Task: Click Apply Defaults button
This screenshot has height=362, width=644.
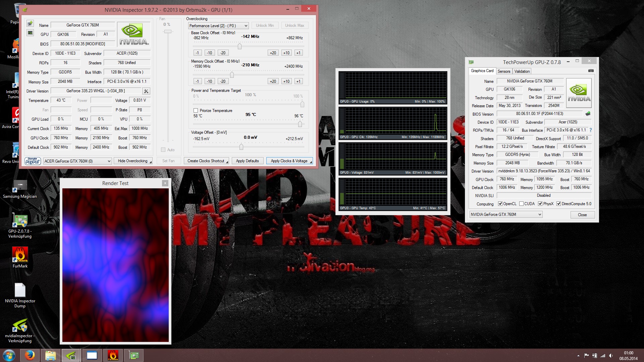Action: click(x=247, y=161)
